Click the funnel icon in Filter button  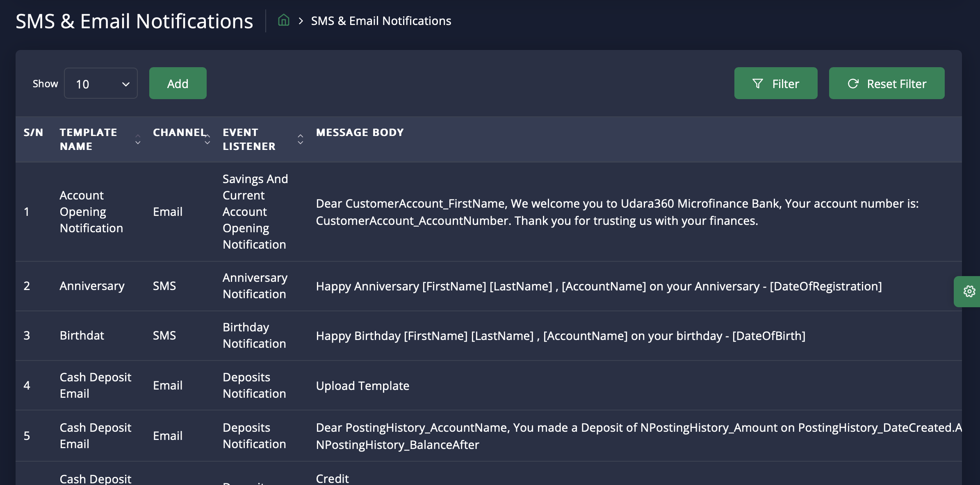click(757, 84)
